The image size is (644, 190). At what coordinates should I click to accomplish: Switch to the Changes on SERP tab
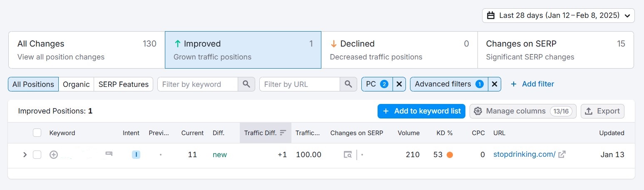(x=555, y=50)
